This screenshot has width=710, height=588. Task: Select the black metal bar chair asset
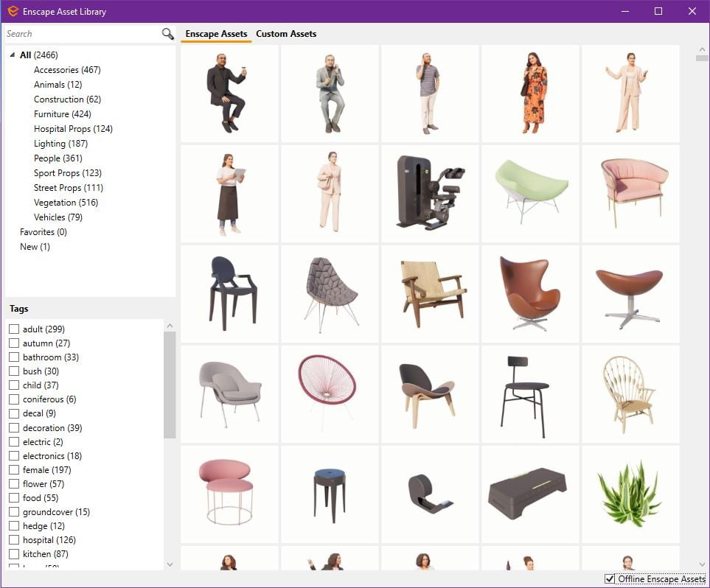pos(530,394)
